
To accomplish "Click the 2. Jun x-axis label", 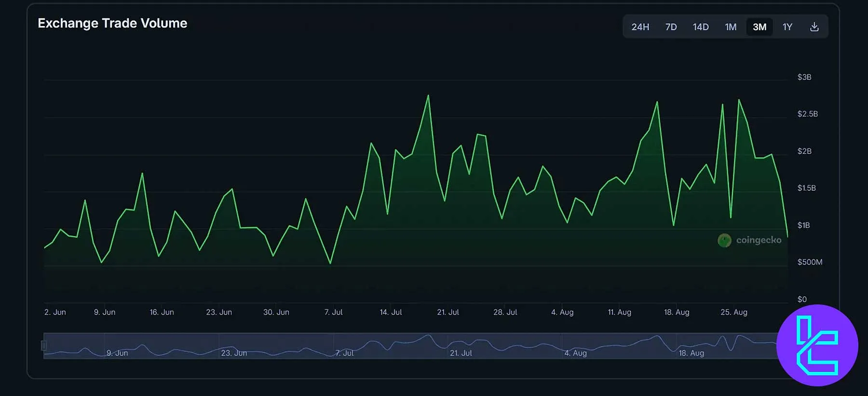I will (x=55, y=312).
